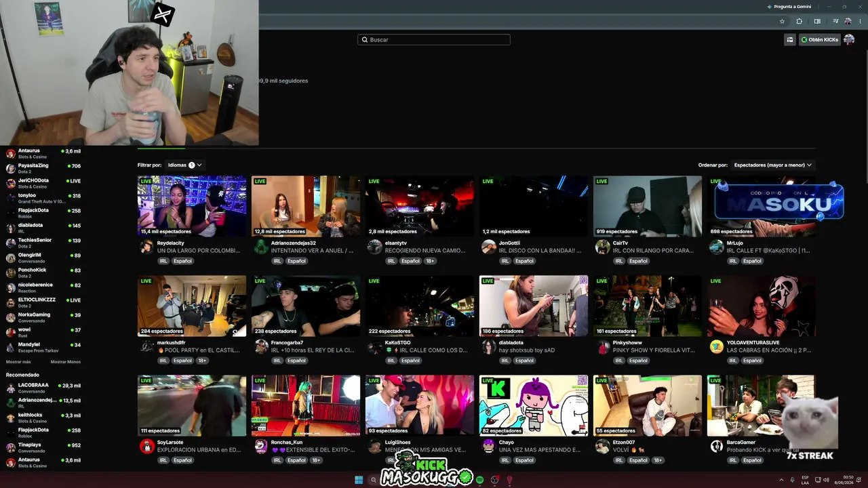Click the CairTv channel avatar
The image size is (868, 488).
click(x=602, y=247)
